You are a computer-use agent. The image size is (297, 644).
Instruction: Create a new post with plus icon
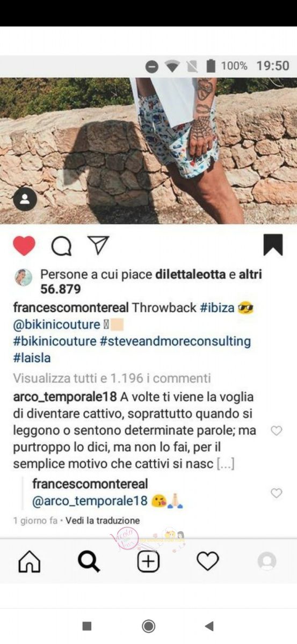[x=148, y=562]
